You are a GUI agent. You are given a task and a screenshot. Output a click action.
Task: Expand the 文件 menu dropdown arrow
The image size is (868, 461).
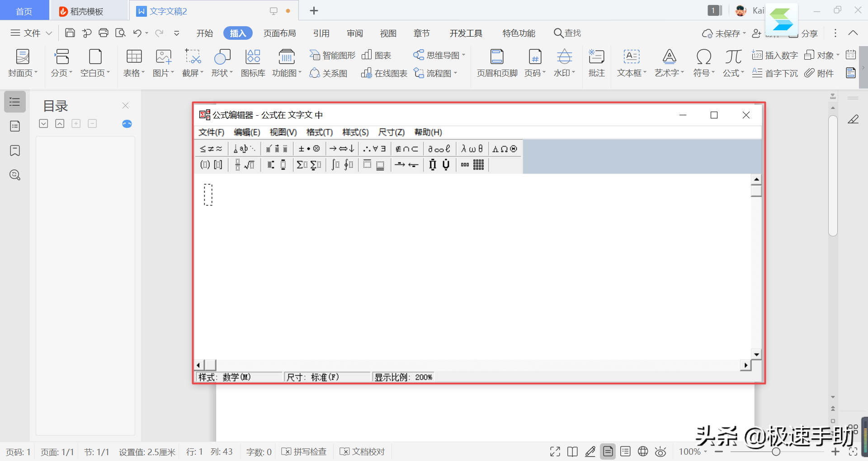49,33
